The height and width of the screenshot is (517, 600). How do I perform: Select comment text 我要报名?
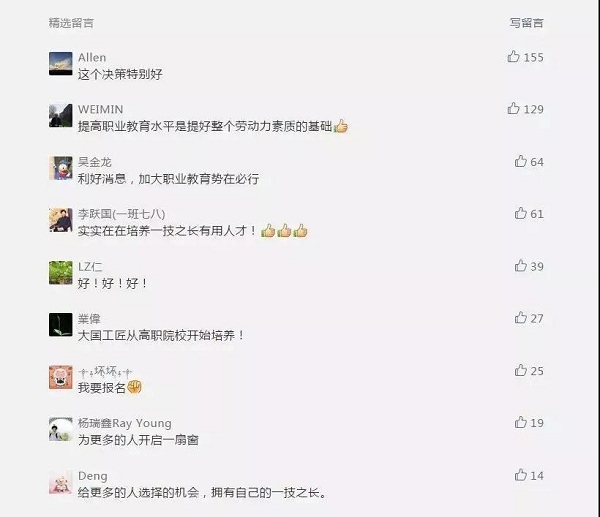[101, 388]
